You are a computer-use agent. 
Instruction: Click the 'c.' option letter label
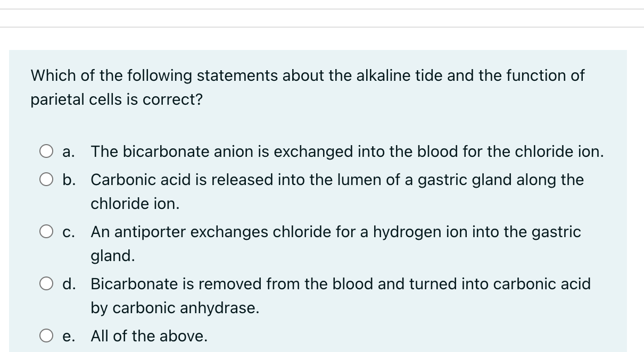click(68, 231)
